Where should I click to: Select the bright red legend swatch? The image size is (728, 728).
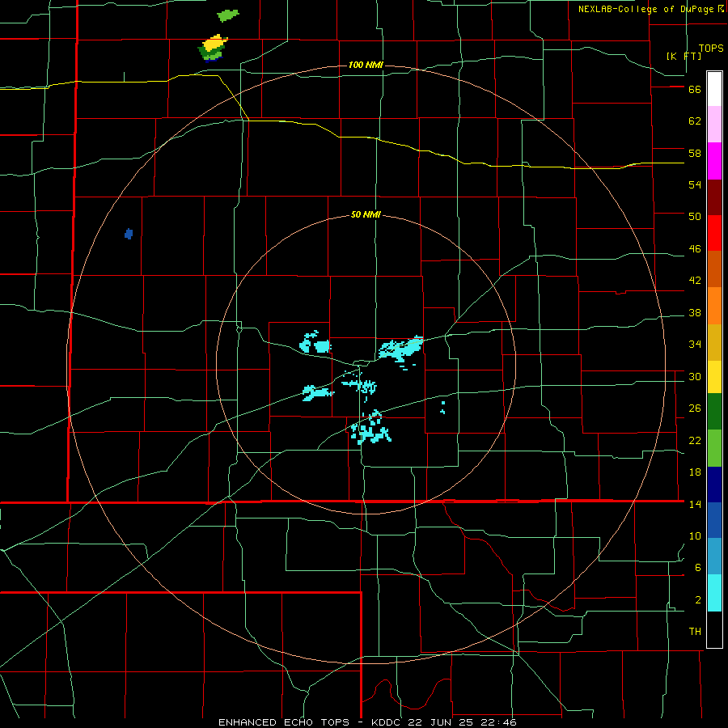tap(714, 233)
